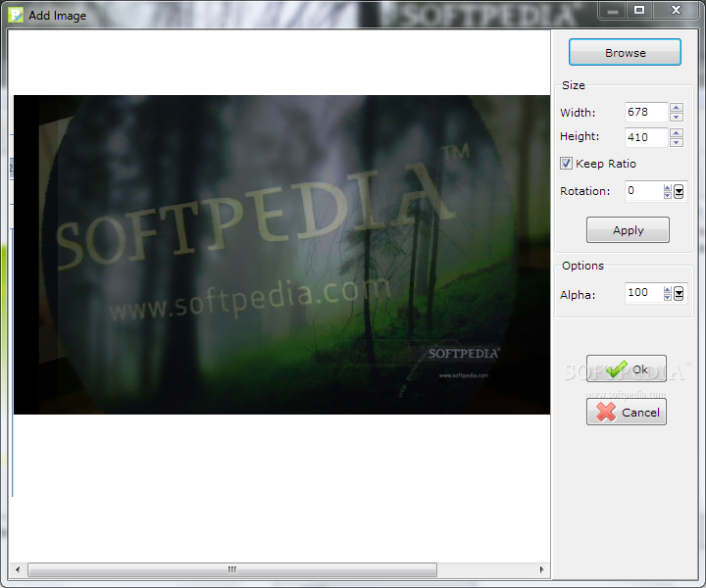Decrease Width with the down arrow
706x588 pixels.
(x=677, y=117)
